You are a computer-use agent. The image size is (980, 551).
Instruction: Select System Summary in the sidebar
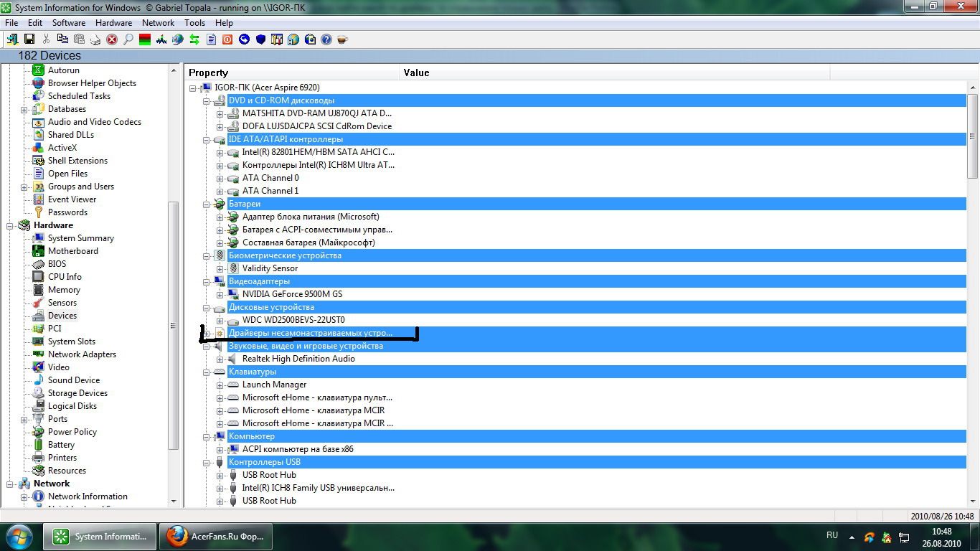click(81, 238)
